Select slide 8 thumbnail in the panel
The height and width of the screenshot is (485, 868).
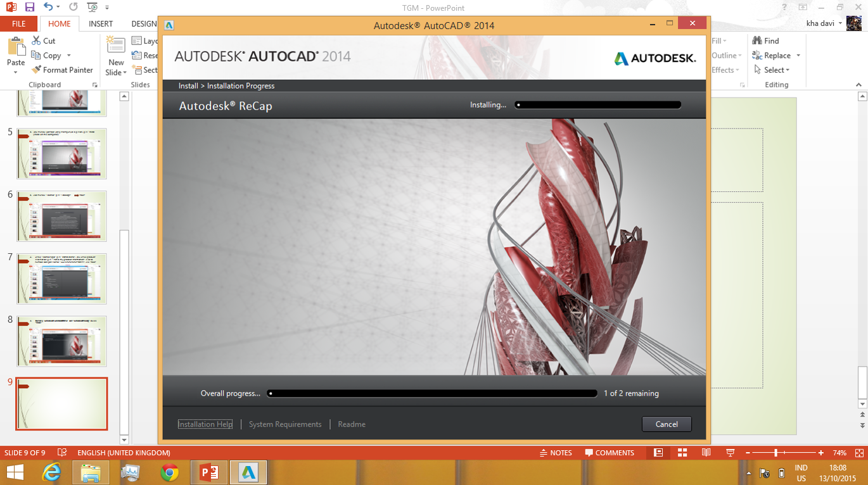[61, 341]
